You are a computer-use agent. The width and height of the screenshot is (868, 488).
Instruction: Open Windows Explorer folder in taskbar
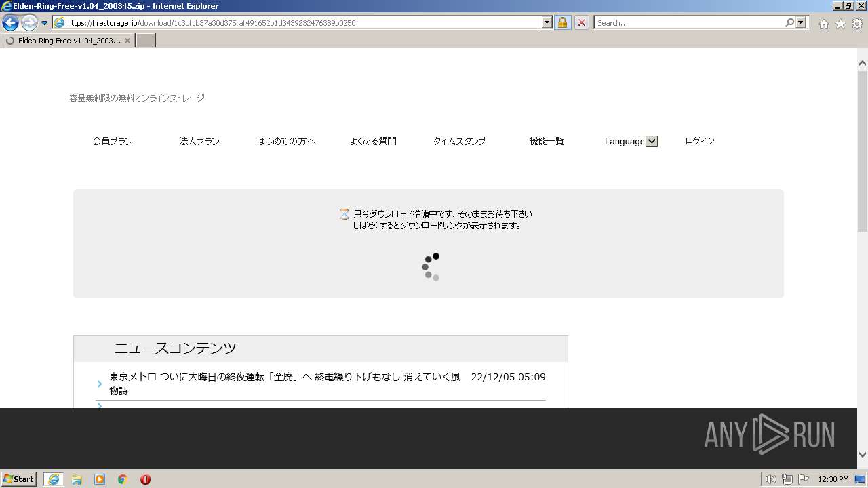(x=77, y=479)
